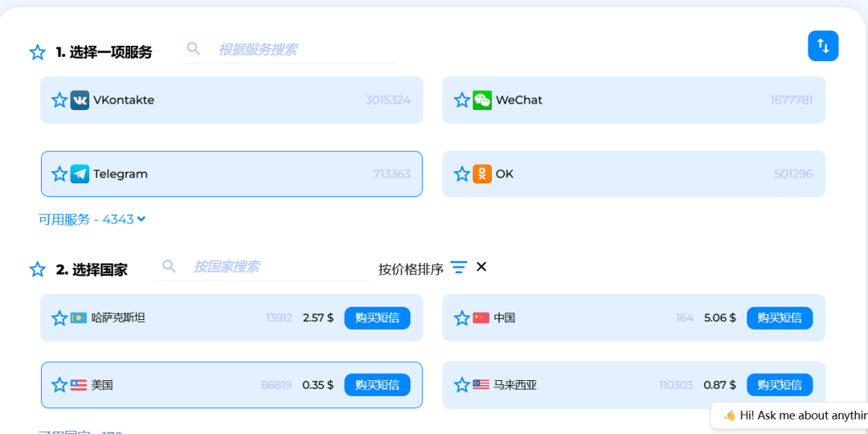Select the 哈萨克斯坦 country name
Viewport: 868px width, 434px height.
(x=118, y=318)
